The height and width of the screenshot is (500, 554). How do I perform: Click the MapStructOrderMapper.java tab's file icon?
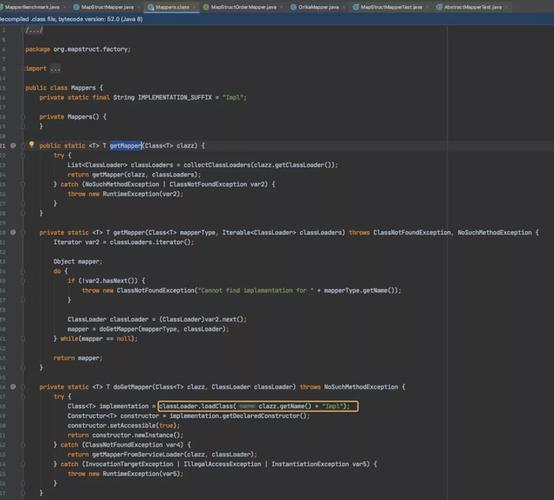pyautogui.click(x=206, y=7)
